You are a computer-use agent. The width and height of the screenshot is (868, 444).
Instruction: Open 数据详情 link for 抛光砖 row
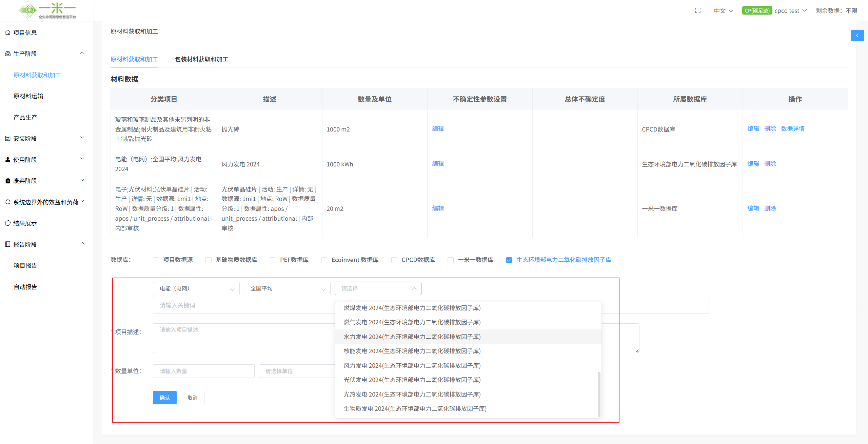pyautogui.click(x=792, y=129)
